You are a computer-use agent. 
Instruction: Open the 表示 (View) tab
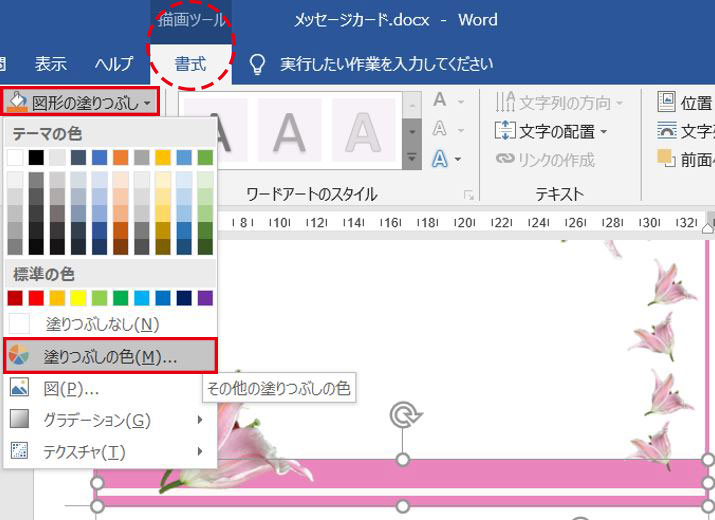coord(51,64)
